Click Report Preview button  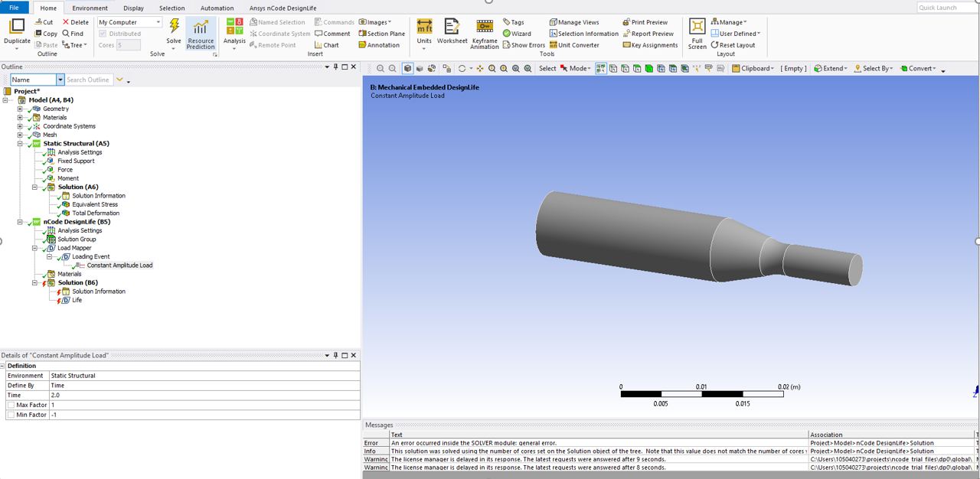pos(648,34)
